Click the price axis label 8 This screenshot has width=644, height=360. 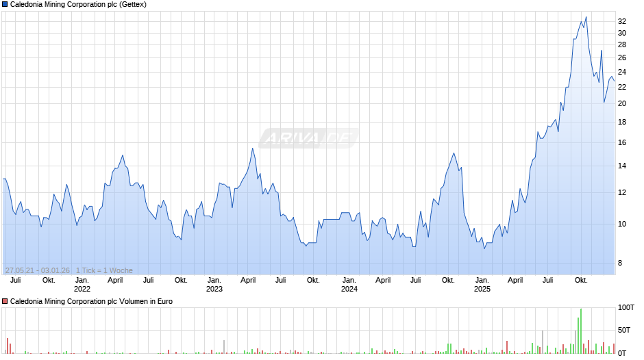(620, 263)
